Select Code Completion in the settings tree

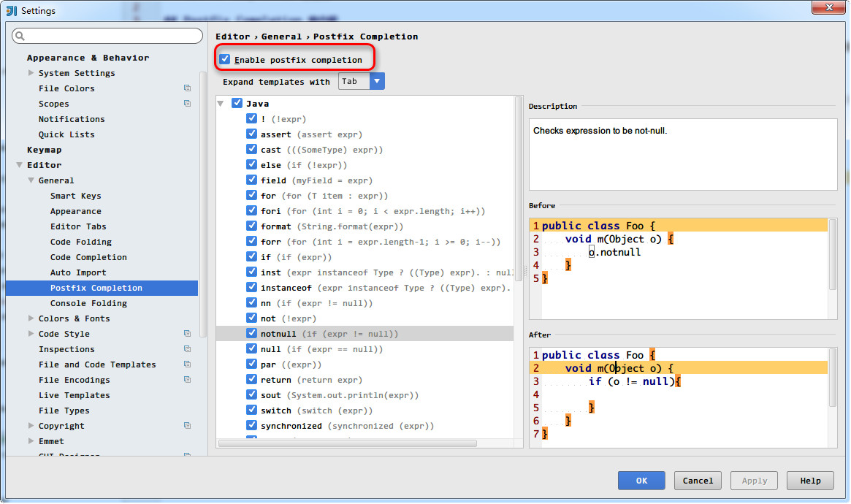coord(88,257)
